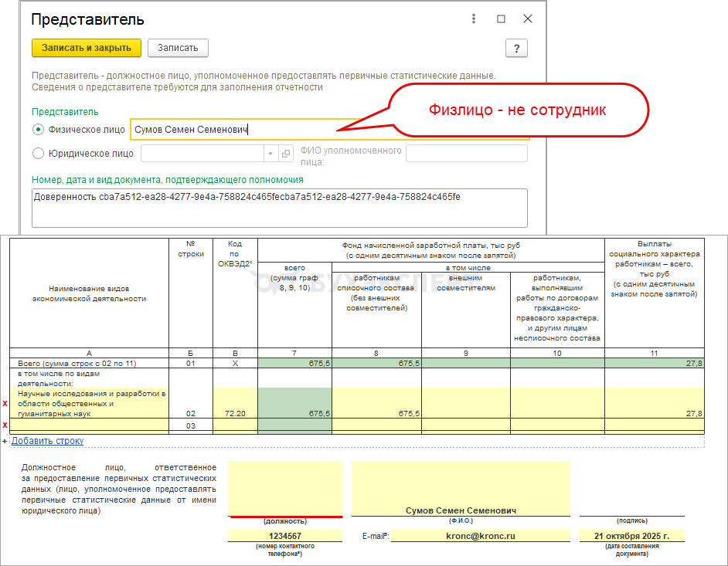Click open icon beside Юридическое лицо field
The image size is (728, 566).
pyautogui.click(x=286, y=154)
